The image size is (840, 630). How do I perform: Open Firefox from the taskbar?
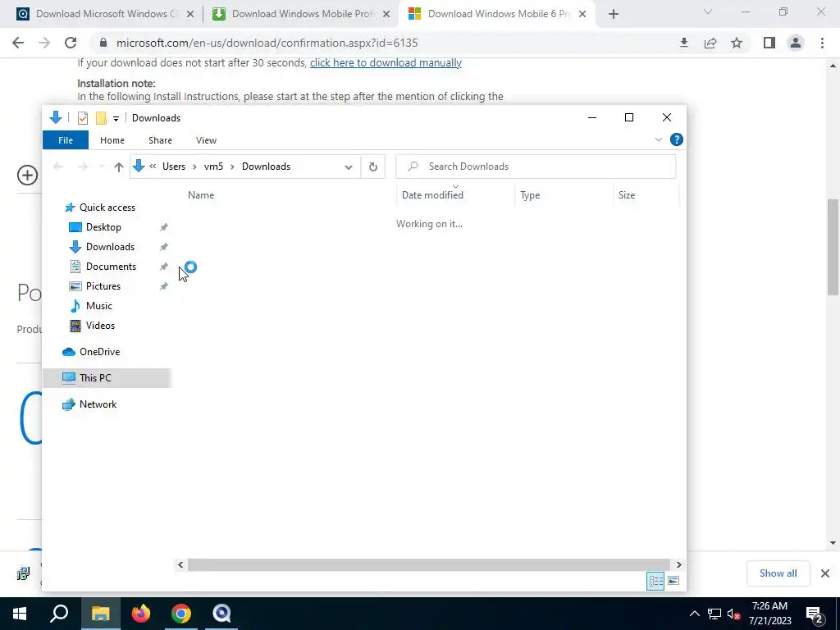tap(141, 614)
